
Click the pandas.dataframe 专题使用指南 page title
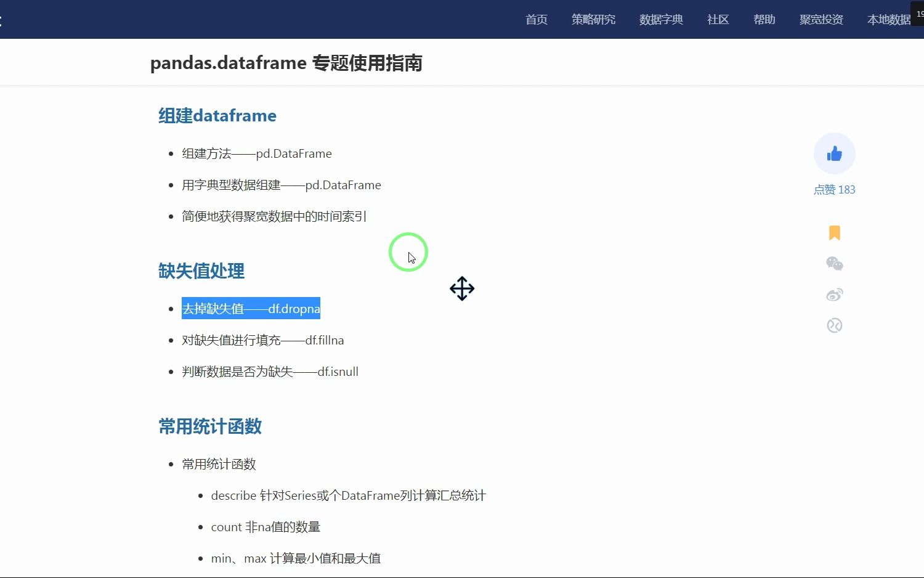[x=286, y=63]
